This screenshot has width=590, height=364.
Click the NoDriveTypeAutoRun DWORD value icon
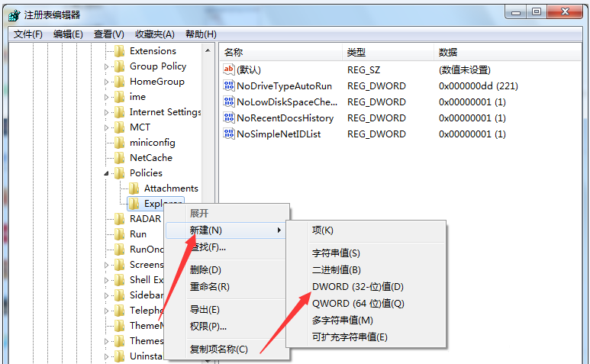coord(228,85)
